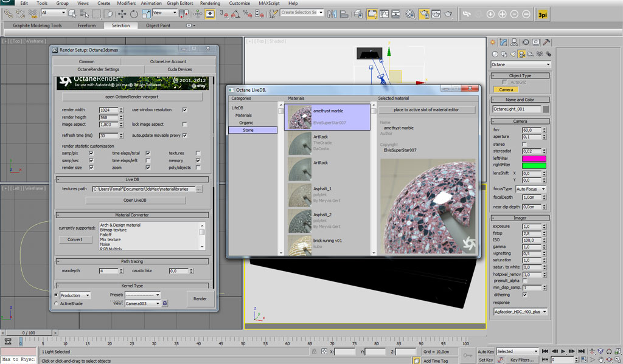The width and height of the screenshot is (623, 364).
Task: Activate Select and Rotate tool
Action: [134, 14]
